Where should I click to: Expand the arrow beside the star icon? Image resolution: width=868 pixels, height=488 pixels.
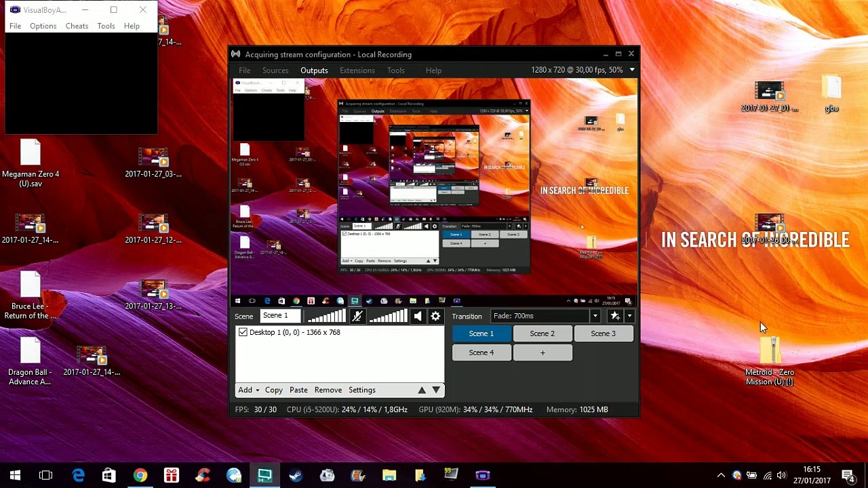coord(629,316)
